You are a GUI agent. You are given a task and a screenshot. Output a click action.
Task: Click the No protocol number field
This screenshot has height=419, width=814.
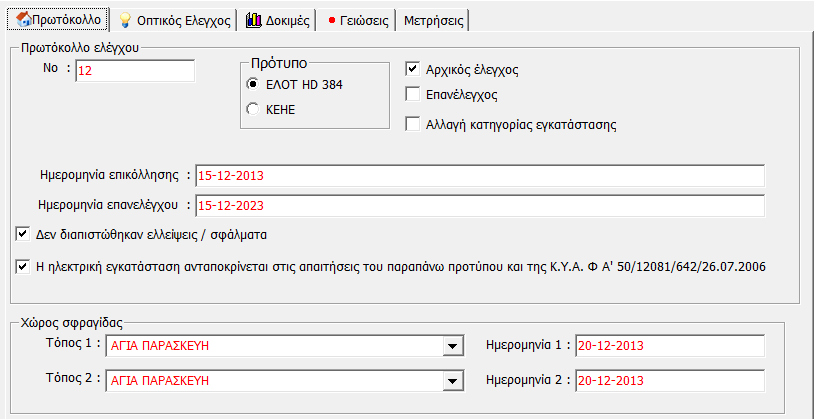click(x=134, y=70)
